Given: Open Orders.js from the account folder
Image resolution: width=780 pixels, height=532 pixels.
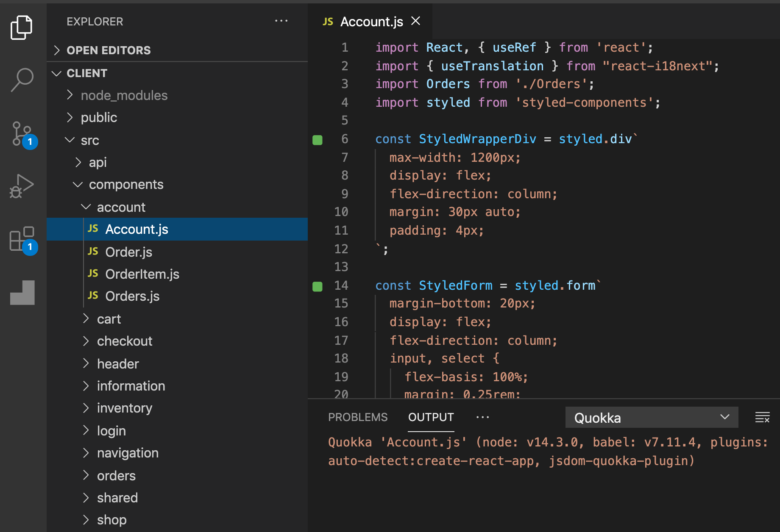Looking at the screenshot, I should [x=132, y=296].
